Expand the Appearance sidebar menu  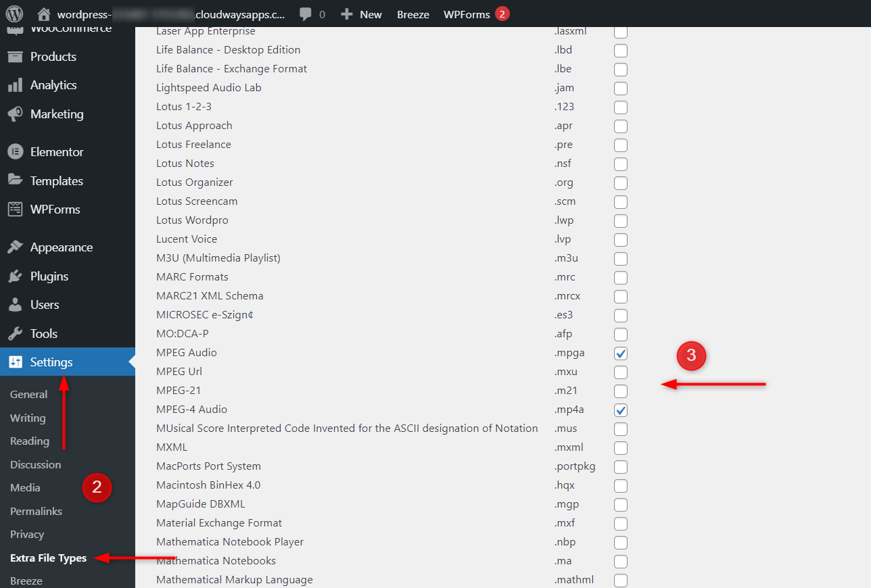[x=61, y=247]
